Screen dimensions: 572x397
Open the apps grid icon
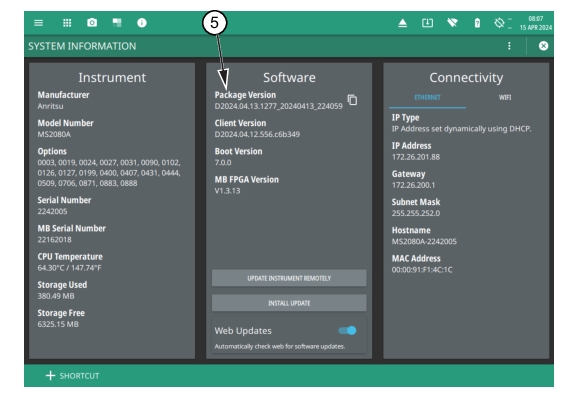tap(67, 23)
